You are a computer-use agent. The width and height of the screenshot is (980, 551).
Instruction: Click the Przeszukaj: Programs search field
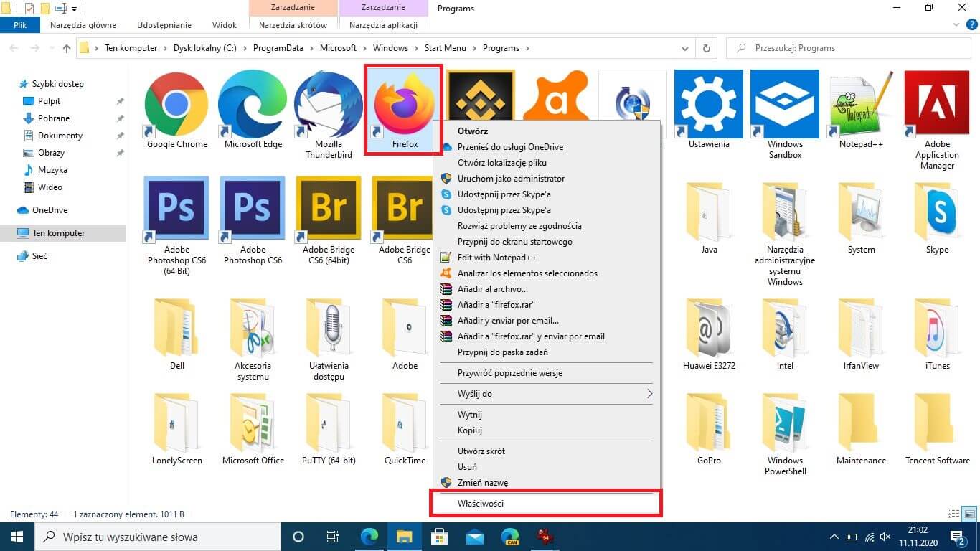click(x=847, y=48)
